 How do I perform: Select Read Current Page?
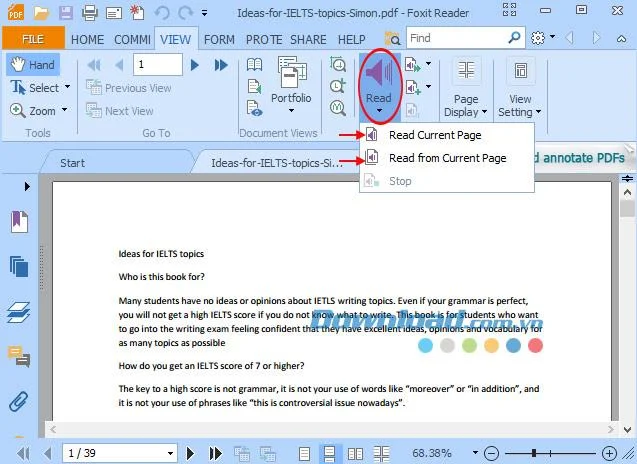point(447,135)
